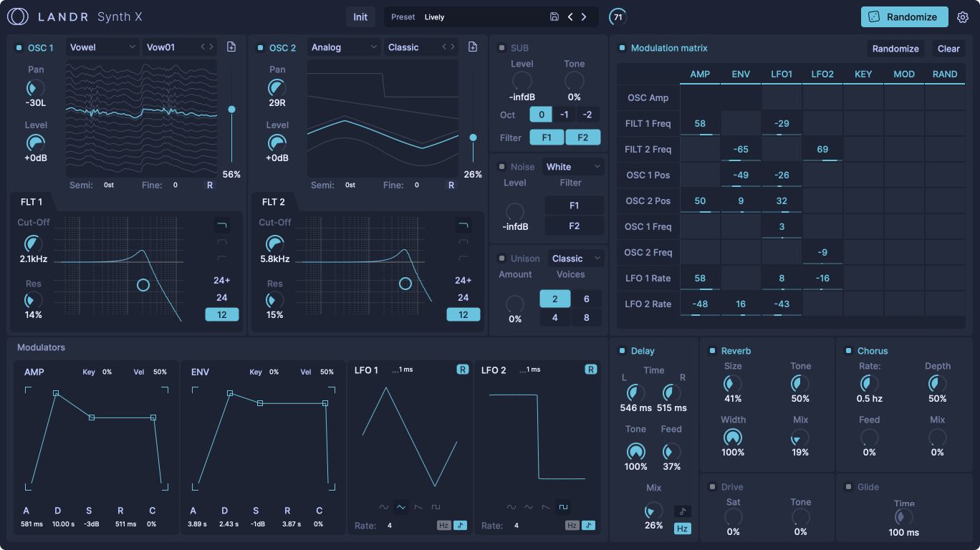
Task: Switch to the FLT 2 tab
Action: [273, 201]
